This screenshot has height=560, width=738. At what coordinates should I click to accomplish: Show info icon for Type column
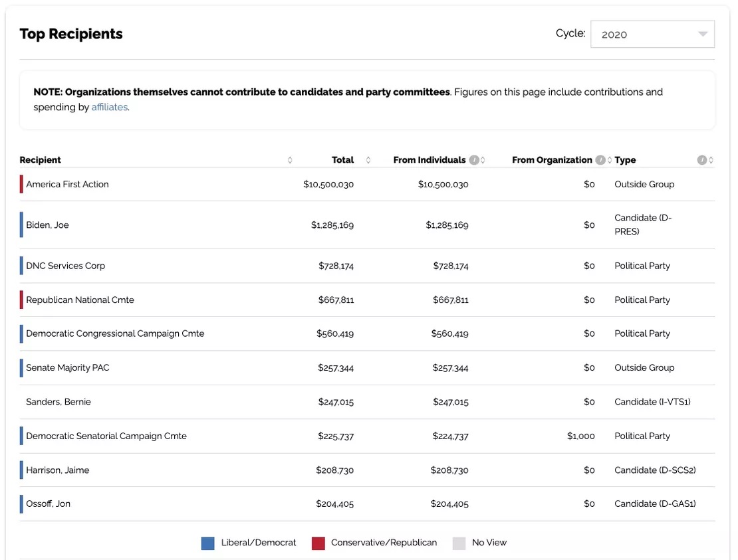click(701, 160)
